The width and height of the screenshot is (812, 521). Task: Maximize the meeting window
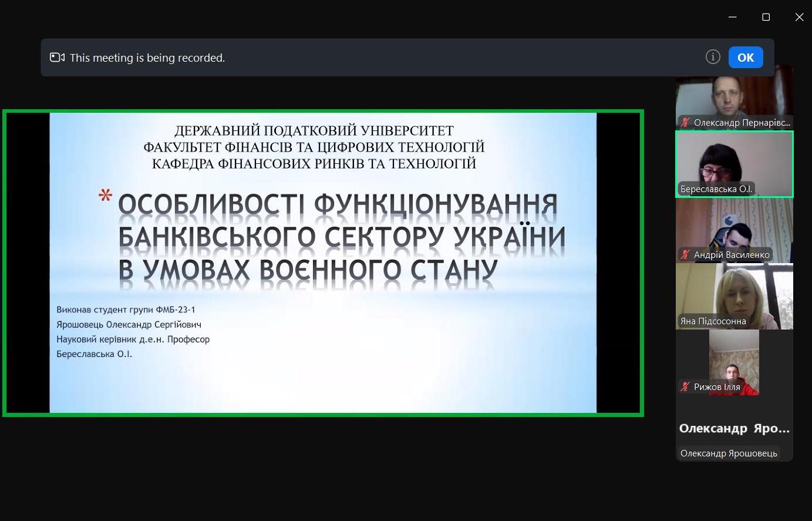766,17
